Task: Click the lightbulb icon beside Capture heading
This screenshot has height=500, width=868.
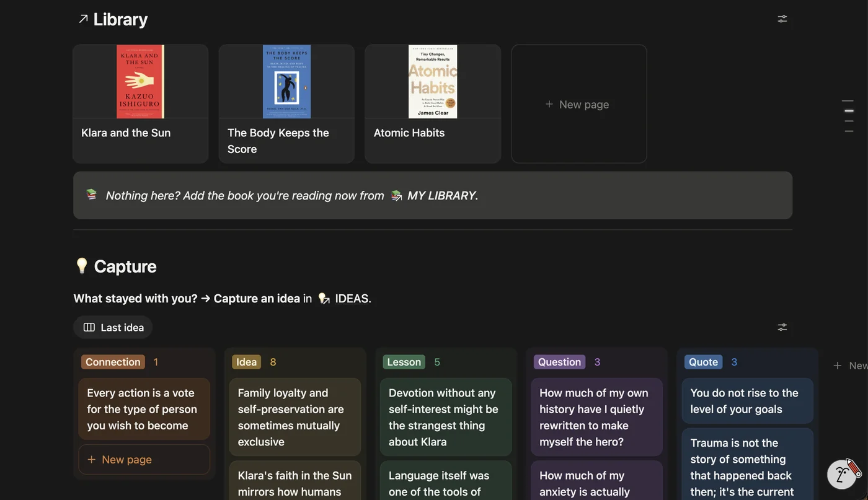Action: pyautogui.click(x=82, y=266)
